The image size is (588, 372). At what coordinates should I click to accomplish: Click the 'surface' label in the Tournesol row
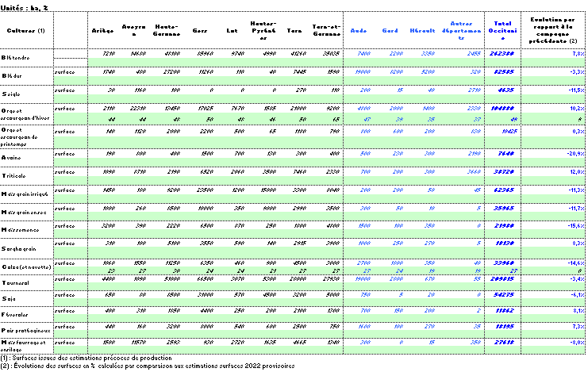pyautogui.click(x=65, y=279)
